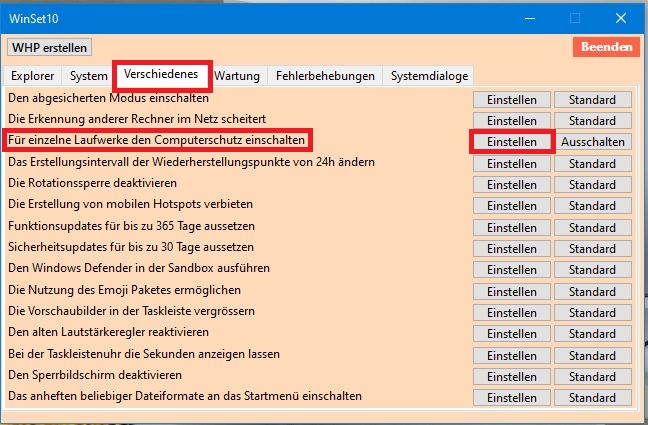648x425 pixels.
Task: Click the WHP erstellen button
Action: point(49,48)
